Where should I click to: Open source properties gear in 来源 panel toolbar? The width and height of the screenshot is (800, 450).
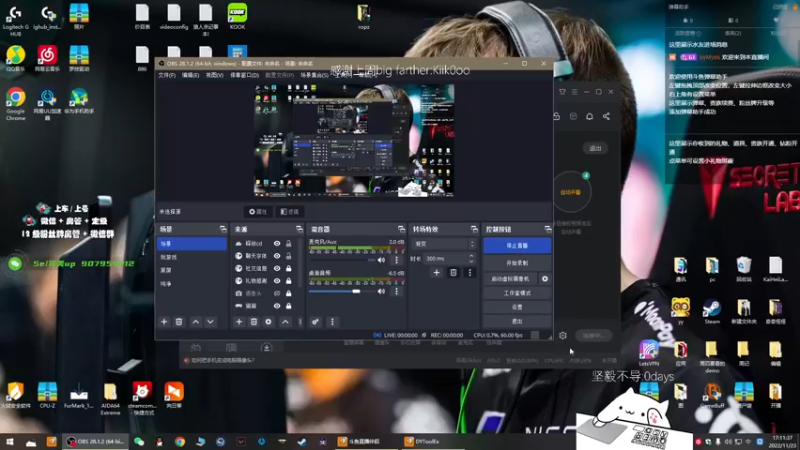click(268, 322)
